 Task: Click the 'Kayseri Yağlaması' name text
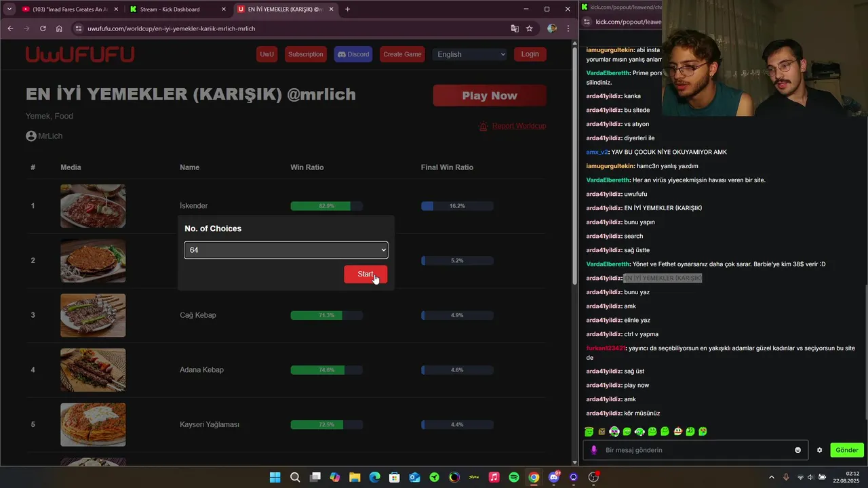(210, 424)
